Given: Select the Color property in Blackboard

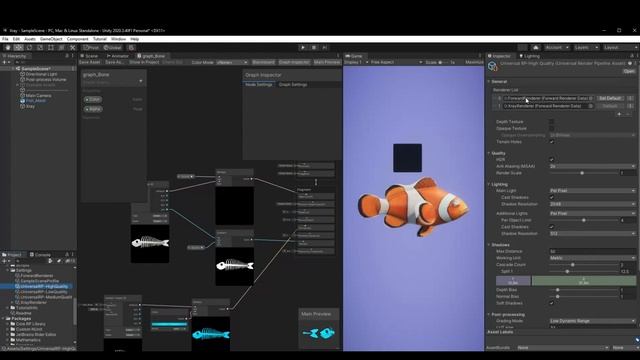Looking at the screenshot, I should pyautogui.click(x=93, y=100).
